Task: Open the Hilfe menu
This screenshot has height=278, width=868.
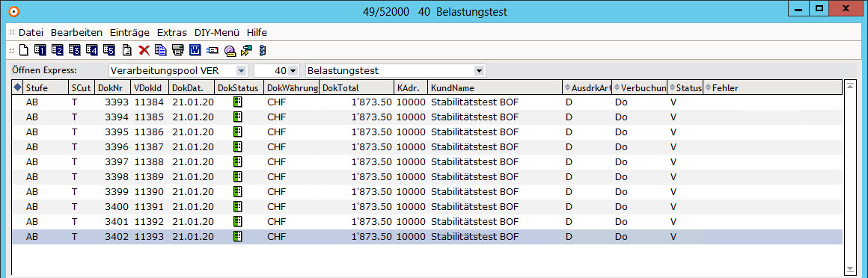Action: coord(257,32)
